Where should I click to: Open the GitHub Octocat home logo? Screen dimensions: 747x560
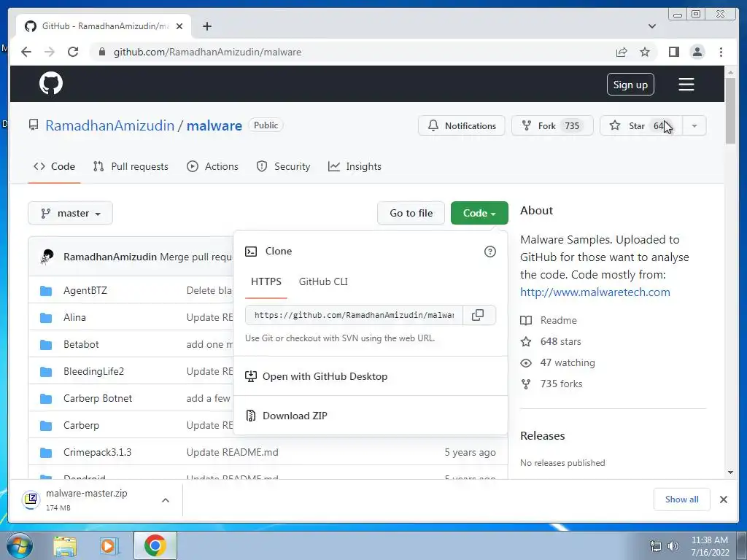click(51, 84)
